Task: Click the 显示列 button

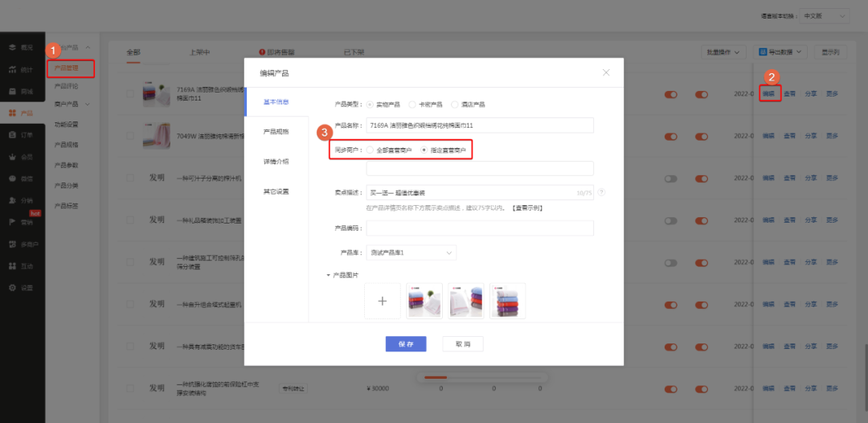Action: pyautogui.click(x=830, y=52)
